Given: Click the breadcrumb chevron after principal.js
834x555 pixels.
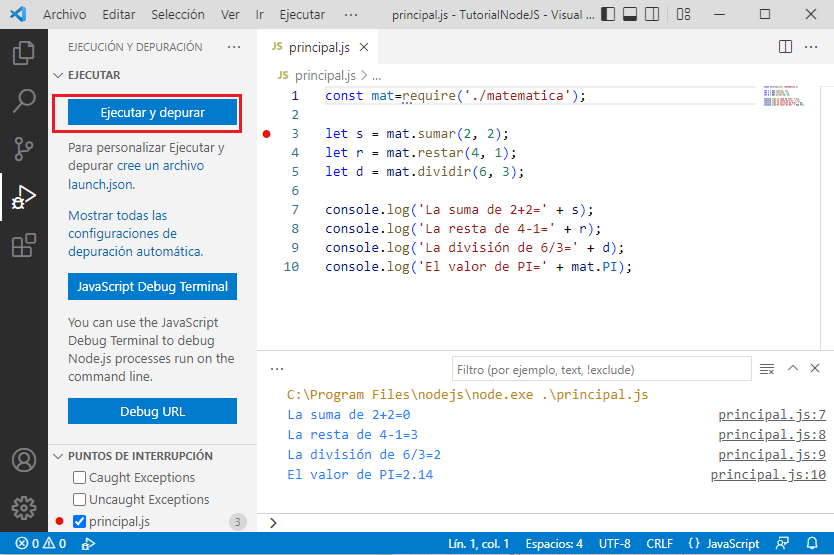Looking at the screenshot, I should pyautogui.click(x=364, y=76).
